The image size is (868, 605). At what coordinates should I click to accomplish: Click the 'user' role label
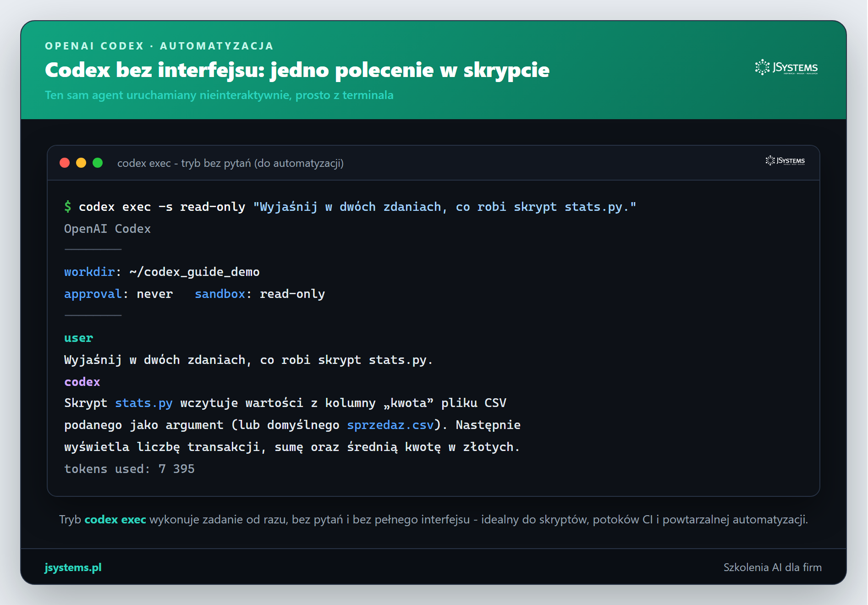(78, 338)
